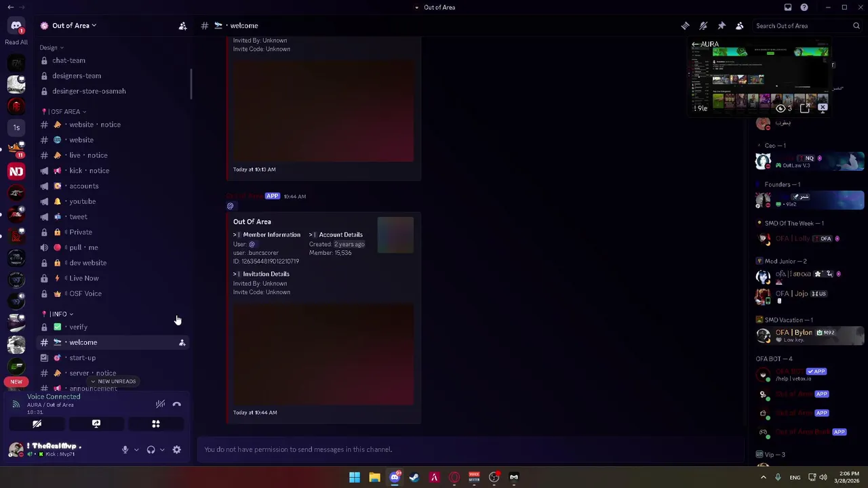Image resolution: width=868 pixels, height=488 pixels.
Task: Open Direct Messages Discord home icon
Action: pos(16,26)
